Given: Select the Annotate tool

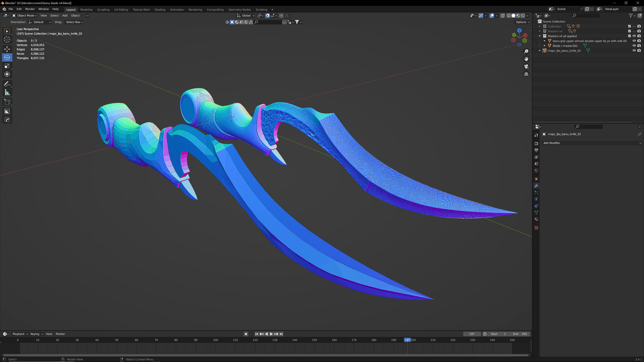Looking at the screenshot, I should coord(7,84).
